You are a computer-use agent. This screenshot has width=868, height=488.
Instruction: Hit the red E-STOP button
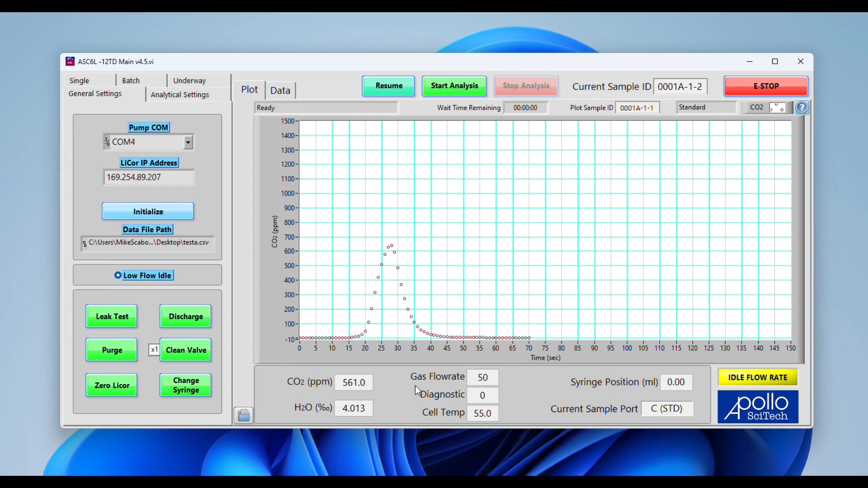[x=766, y=86]
